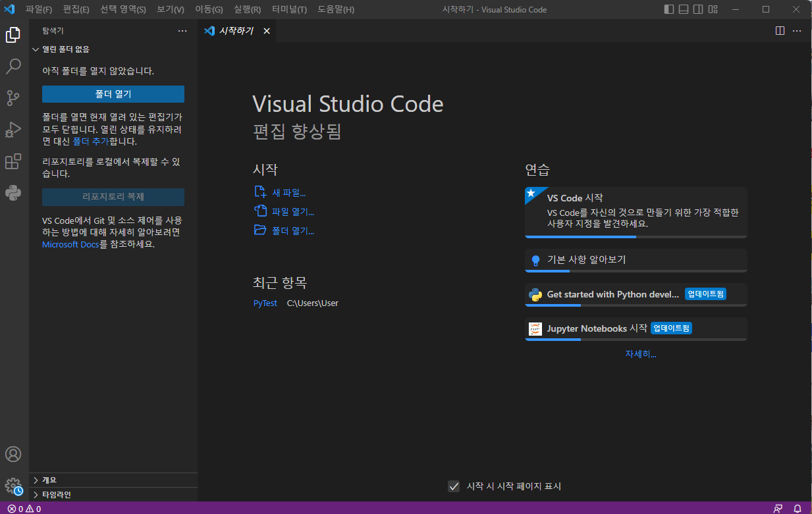
Task: Click the 새 파일 icon link
Action: coord(259,192)
